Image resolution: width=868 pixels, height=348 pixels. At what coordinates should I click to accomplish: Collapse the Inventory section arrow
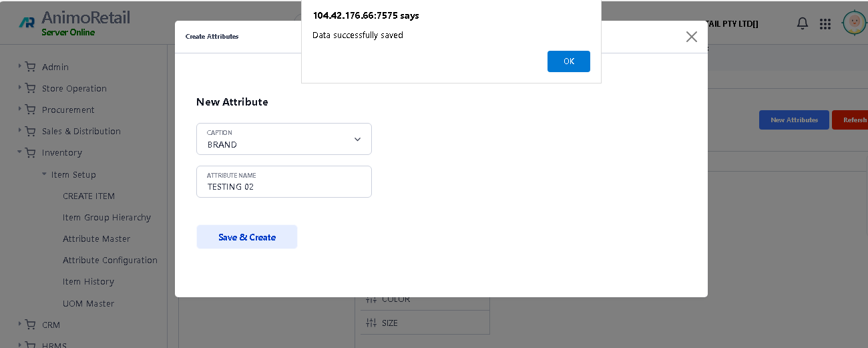click(x=20, y=152)
